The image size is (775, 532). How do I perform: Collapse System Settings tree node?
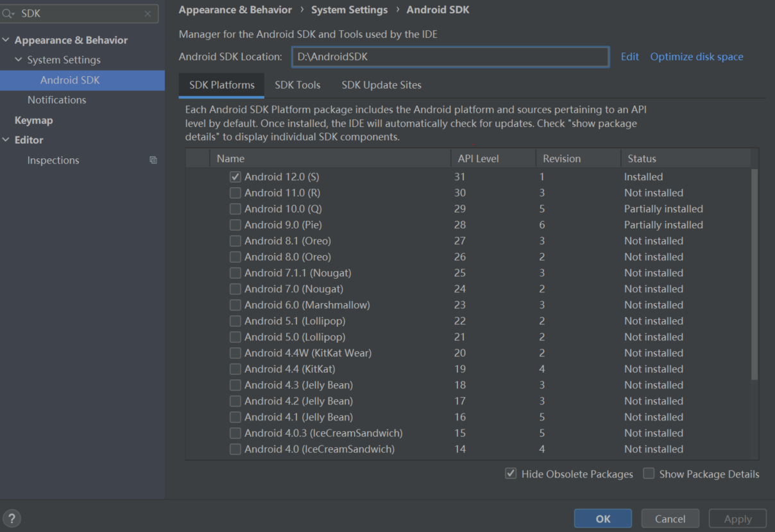click(x=19, y=60)
